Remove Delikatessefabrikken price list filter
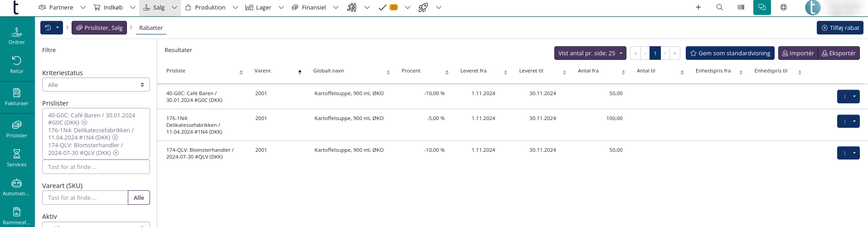 click(115, 138)
